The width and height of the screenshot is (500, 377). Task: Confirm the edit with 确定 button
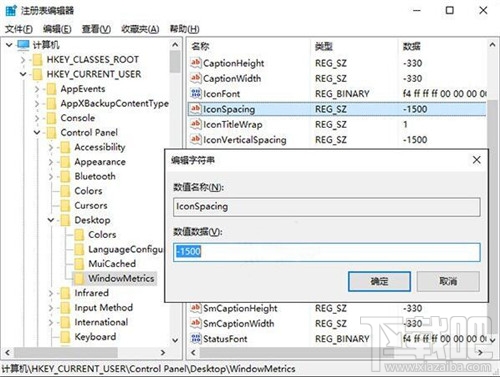tap(379, 281)
